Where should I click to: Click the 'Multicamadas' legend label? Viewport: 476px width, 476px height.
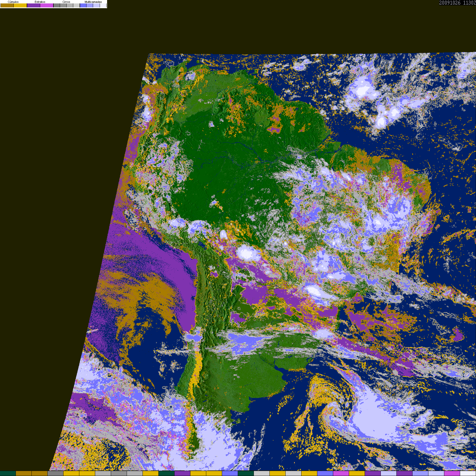point(93,2)
